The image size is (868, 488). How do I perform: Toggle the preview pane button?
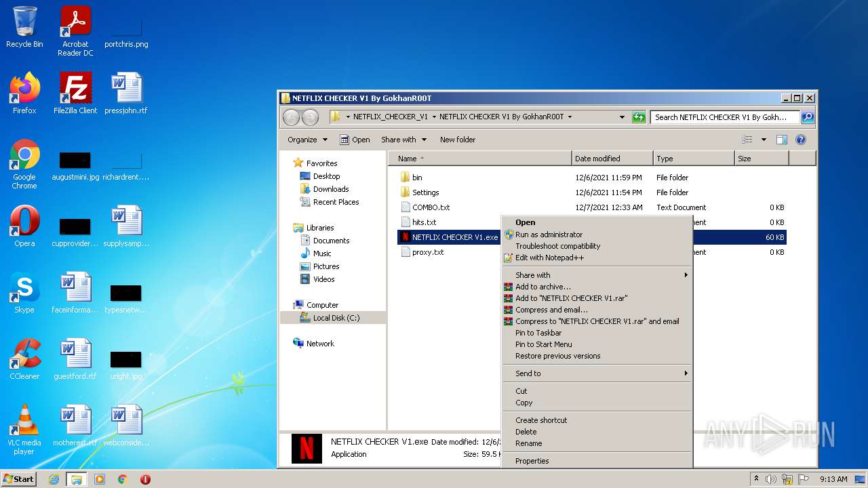pos(782,140)
